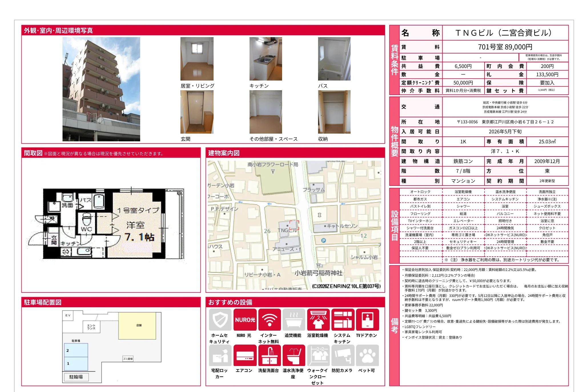The image size is (587, 392).
Task: Click the grayed-out pet allowed icon
Action: click(367, 355)
